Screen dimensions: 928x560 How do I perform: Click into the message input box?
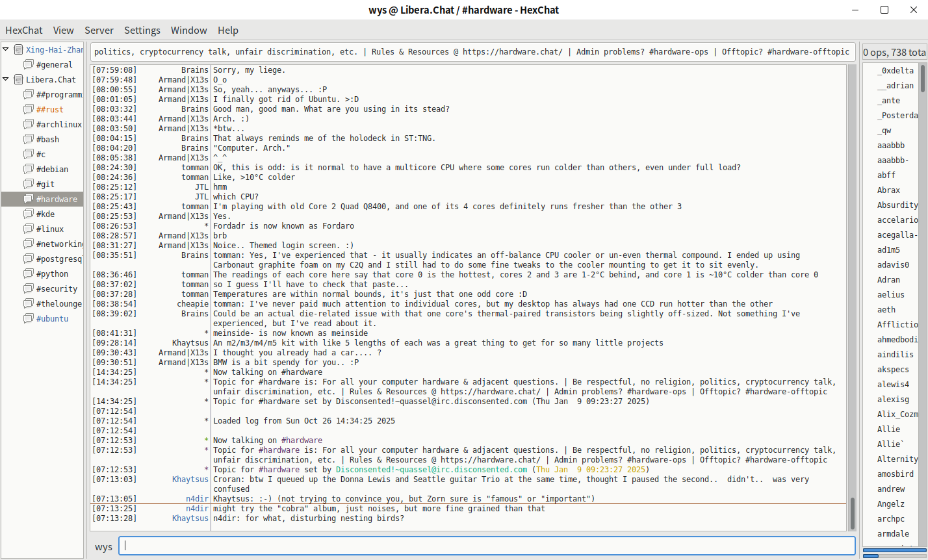pyautogui.click(x=489, y=546)
